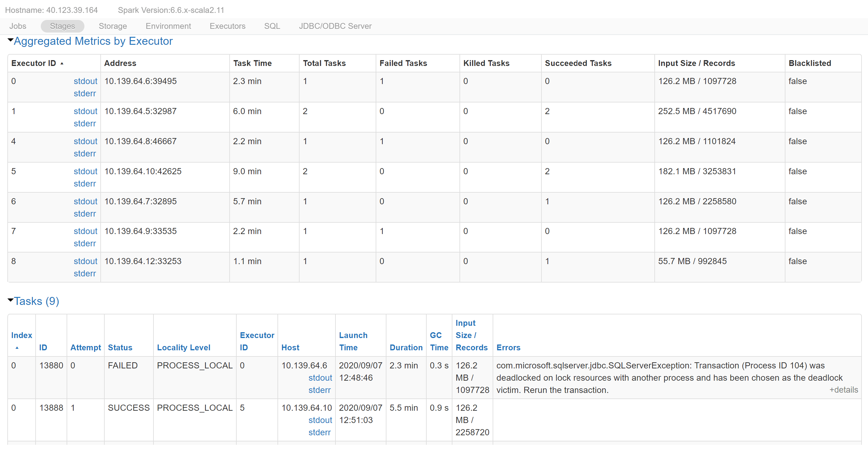Open stdout for the failed task on 10.139.64.6
This screenshot has width=868, height=450.
(x=320, y=378)
